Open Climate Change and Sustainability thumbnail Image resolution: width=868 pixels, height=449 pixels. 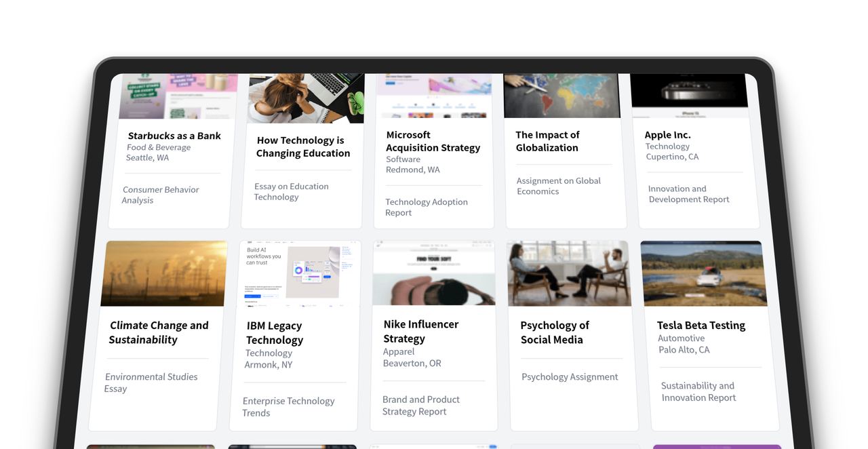coord(164,273)
